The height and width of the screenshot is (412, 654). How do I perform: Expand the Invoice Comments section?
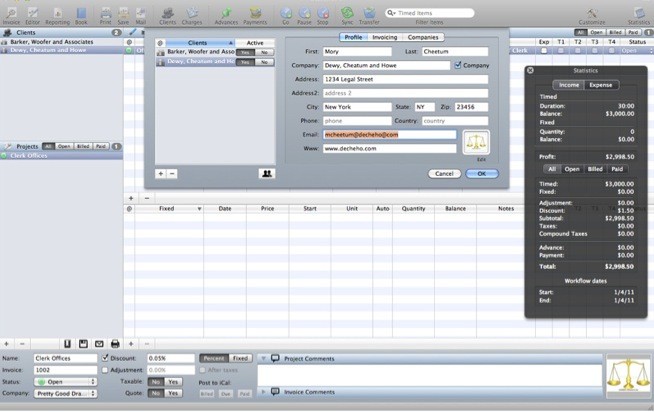tap(263, 392)
